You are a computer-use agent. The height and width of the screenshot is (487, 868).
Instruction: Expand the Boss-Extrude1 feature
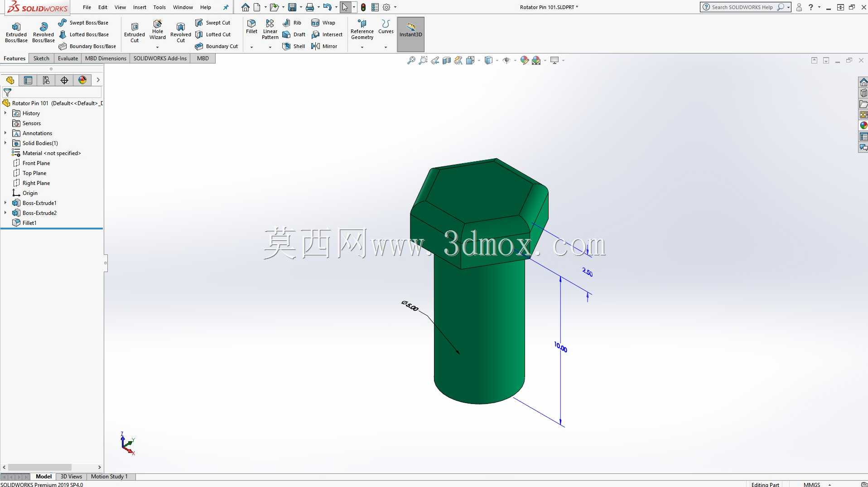(5, 203)
